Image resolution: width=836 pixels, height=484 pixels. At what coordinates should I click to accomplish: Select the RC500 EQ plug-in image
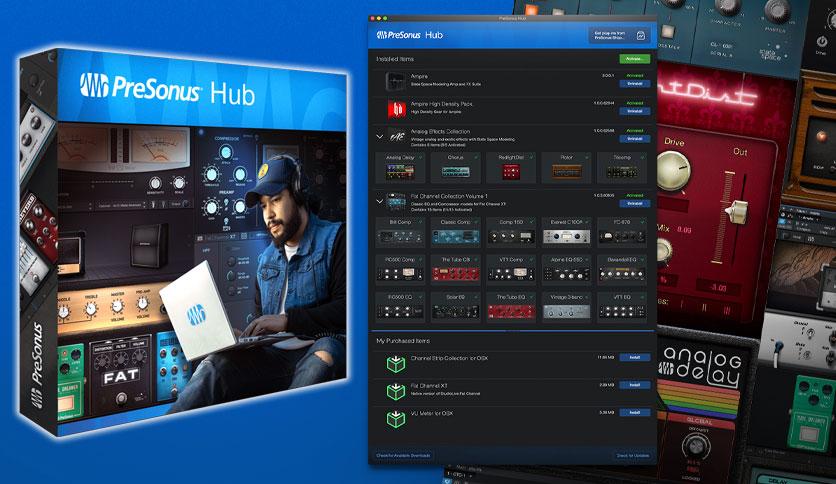pos(400,311)
